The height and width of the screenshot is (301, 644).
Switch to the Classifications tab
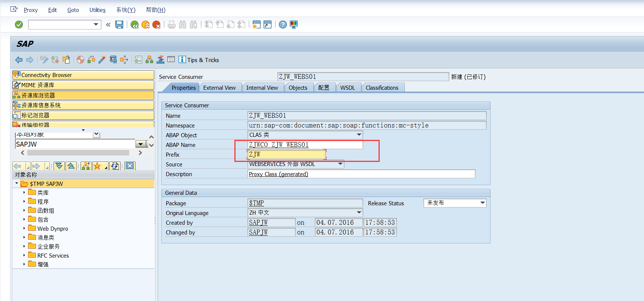point(382,88)
